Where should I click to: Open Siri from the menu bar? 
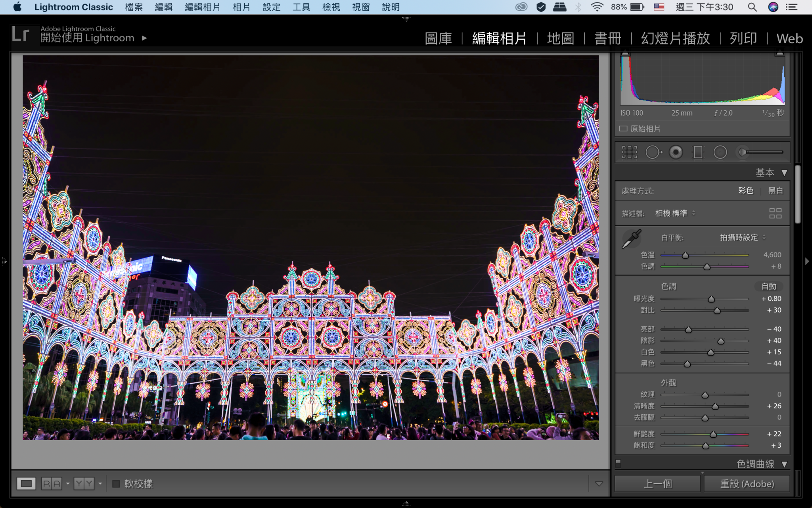pyautogui.click(x=773, y=7)
